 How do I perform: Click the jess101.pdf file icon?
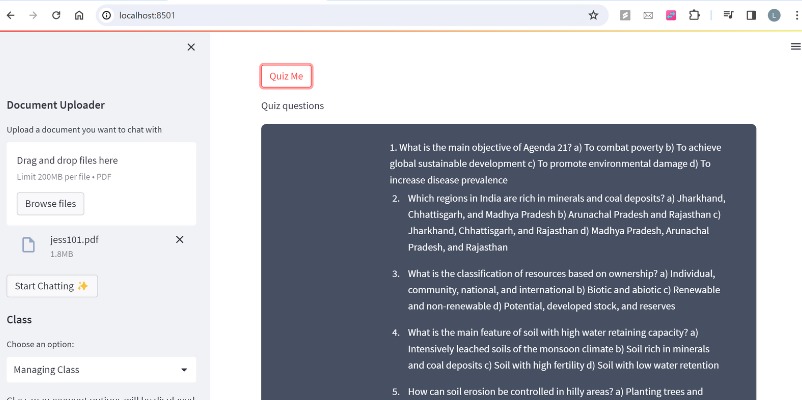point(29,245)
